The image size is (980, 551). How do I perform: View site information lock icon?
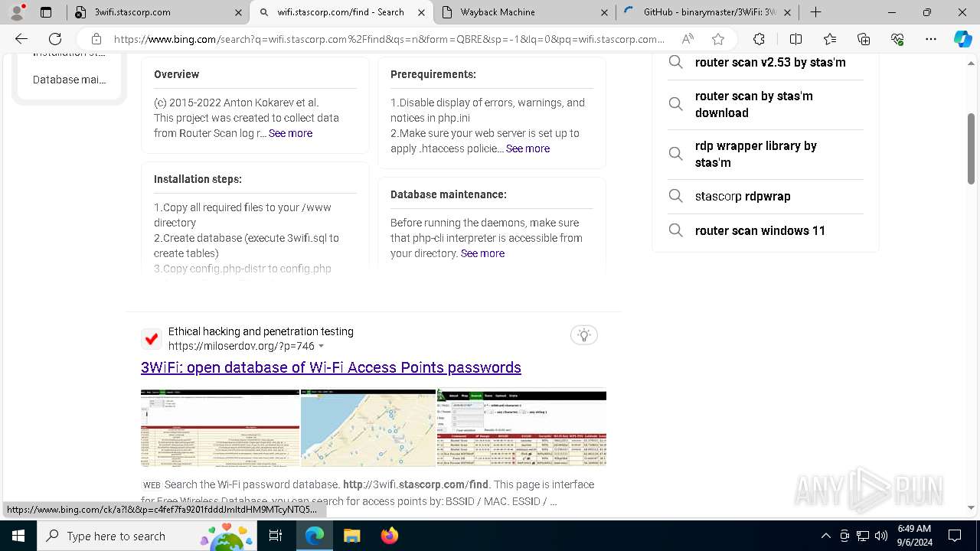coord(96,39)
